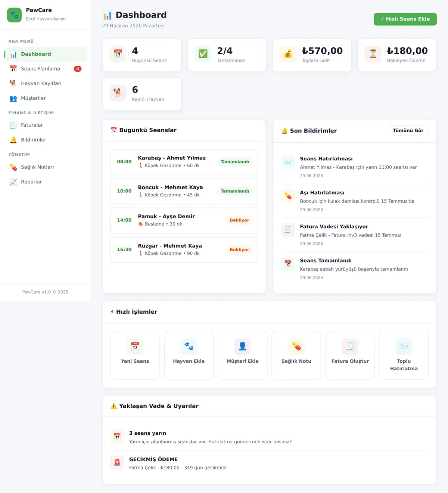Click the date "29 Haziran 2026 Pazartesi"
448x493 pixels.
pos(133,26)
